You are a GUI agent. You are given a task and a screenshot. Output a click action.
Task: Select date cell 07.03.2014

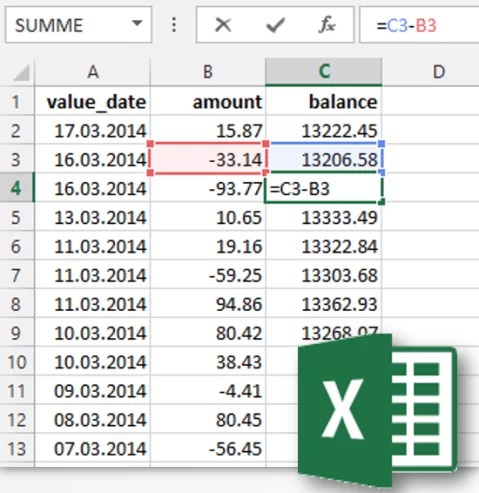coord(92,448)
